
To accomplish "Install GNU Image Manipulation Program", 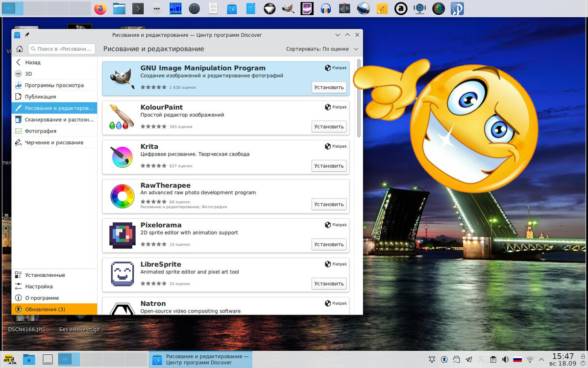I will [x=329, y=87].
